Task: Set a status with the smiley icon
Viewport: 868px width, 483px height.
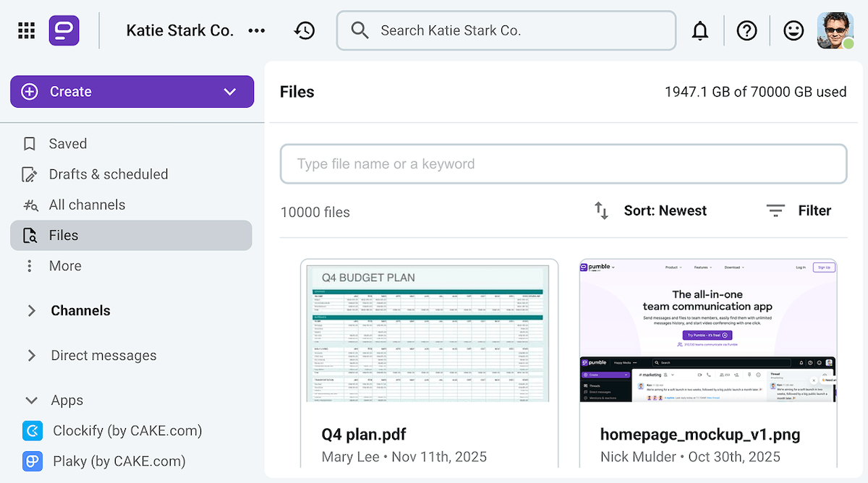Action: tap(793, 30)
